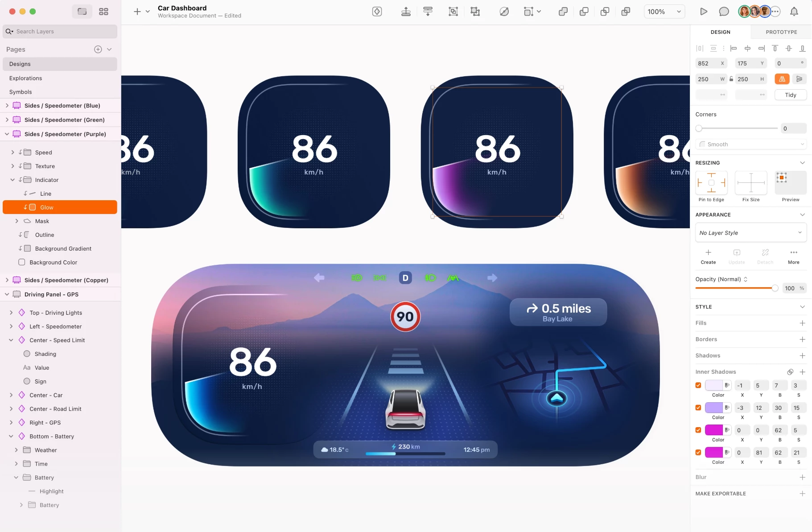Click the magenta third inner shadow color swatch
This screenshot has width=812, height=532.
[x=713, y=430]
